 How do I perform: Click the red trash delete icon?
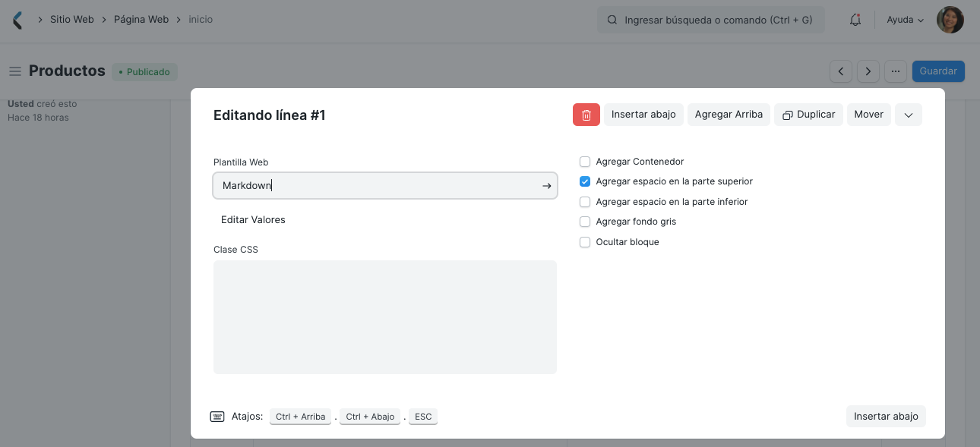(x=586, y=115)
